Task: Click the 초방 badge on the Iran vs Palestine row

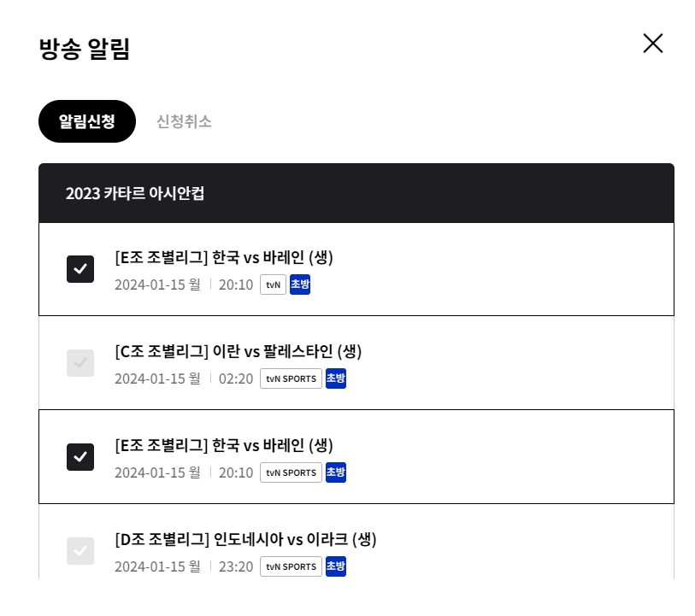Action: [335, 378]
